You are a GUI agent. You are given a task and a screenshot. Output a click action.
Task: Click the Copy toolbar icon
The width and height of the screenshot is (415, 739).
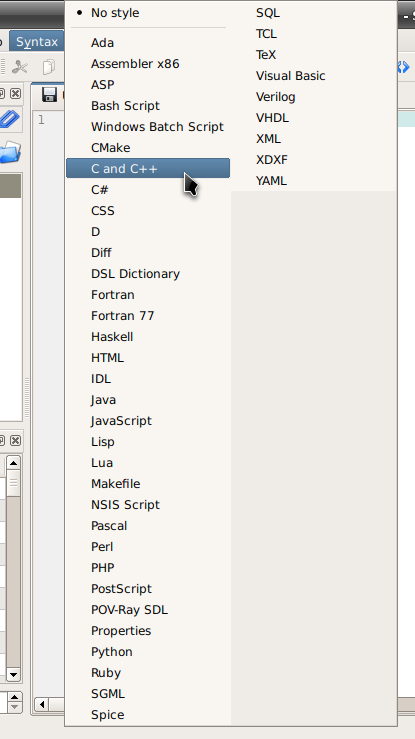[x=48, y=67]
